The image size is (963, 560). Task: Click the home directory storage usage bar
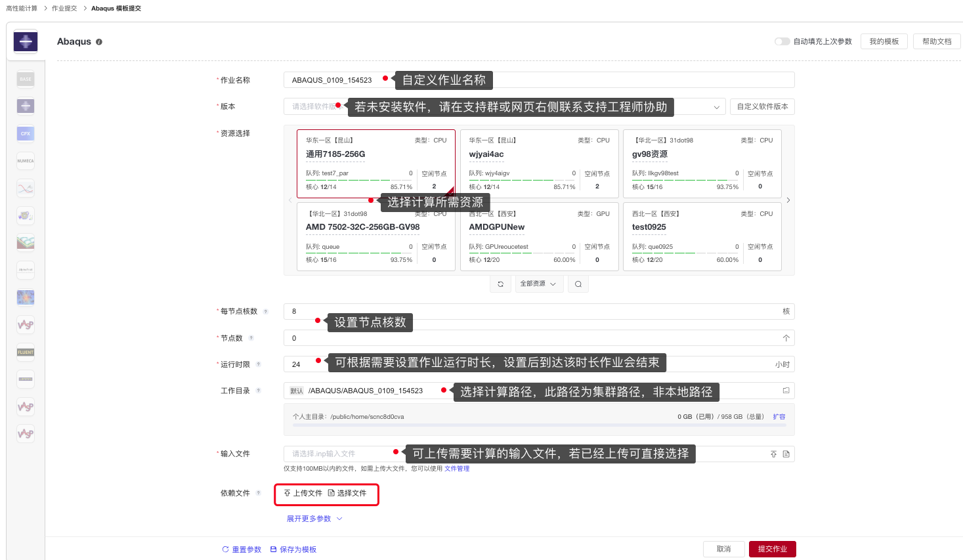(538, 425)
